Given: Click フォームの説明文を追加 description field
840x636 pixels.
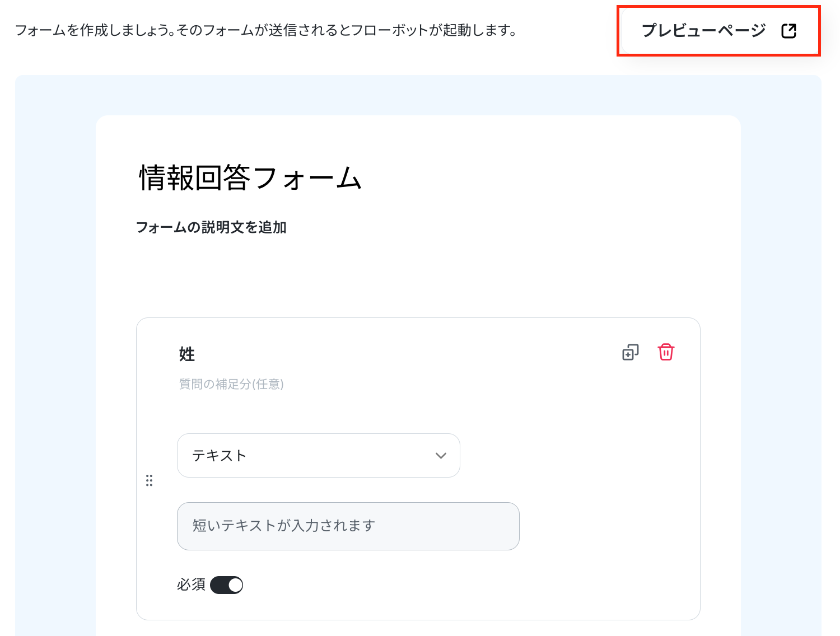Looking at the screenshot, I should click(x=211, y=227).
